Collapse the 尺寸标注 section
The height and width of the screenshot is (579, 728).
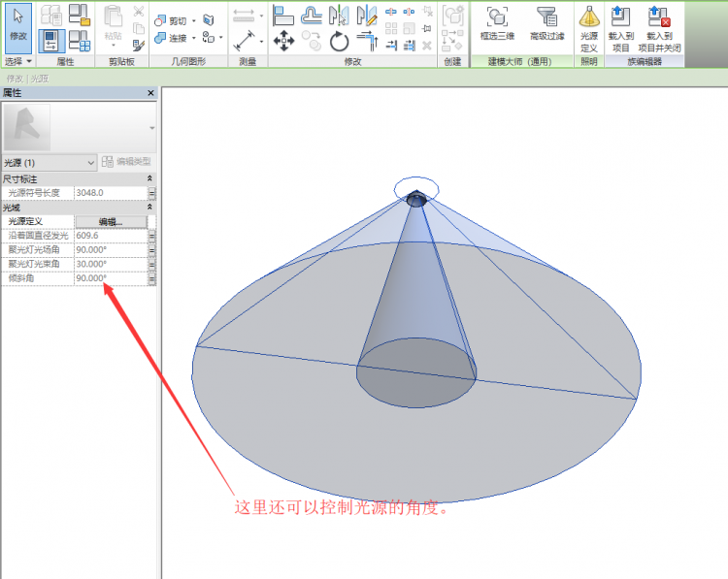point(149,178)
